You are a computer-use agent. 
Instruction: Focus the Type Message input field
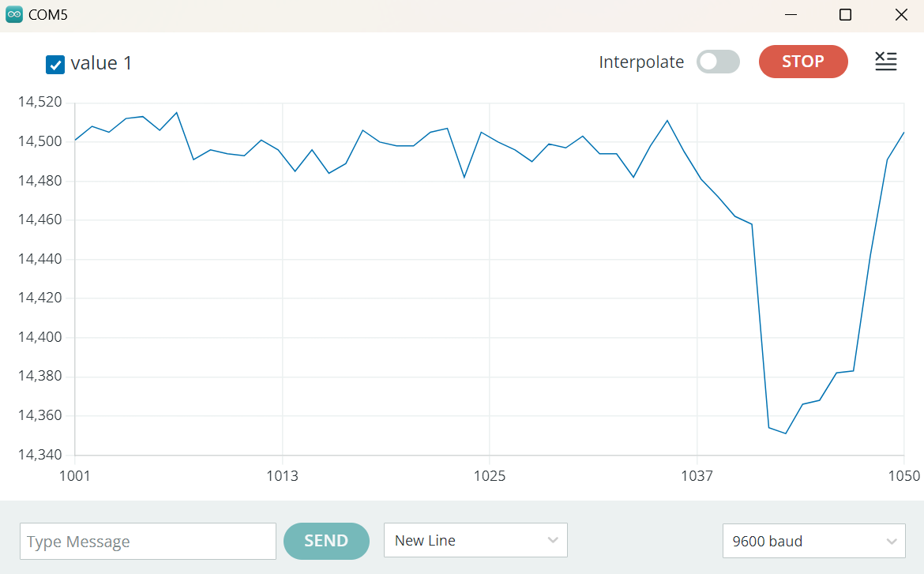point(148,542)
